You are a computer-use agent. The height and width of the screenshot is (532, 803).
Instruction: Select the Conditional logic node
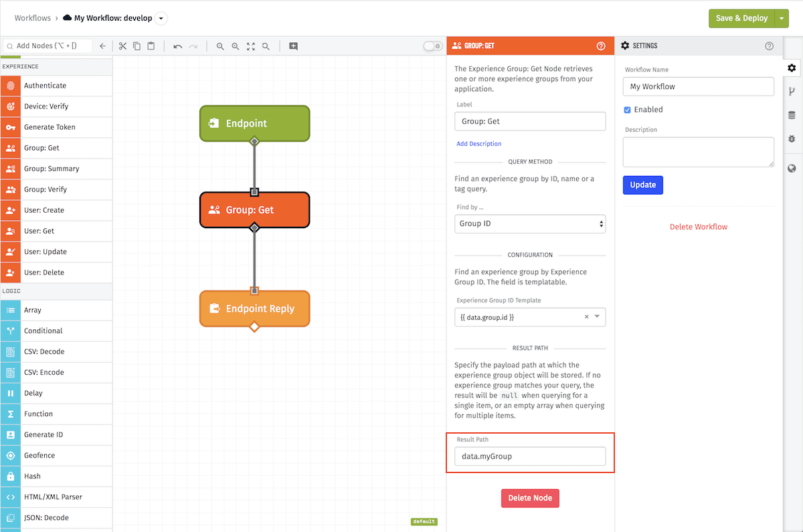click(56, 331)
